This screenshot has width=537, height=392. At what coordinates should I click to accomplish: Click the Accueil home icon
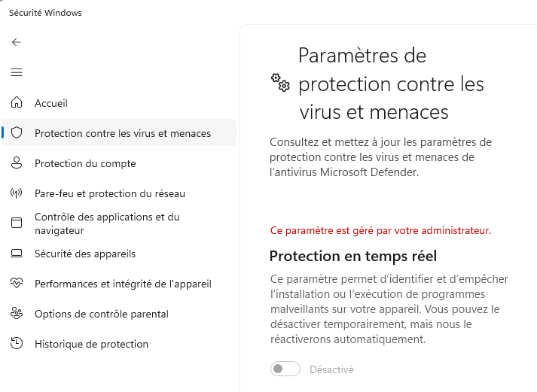pyautogui.click(x=17, y=103)
